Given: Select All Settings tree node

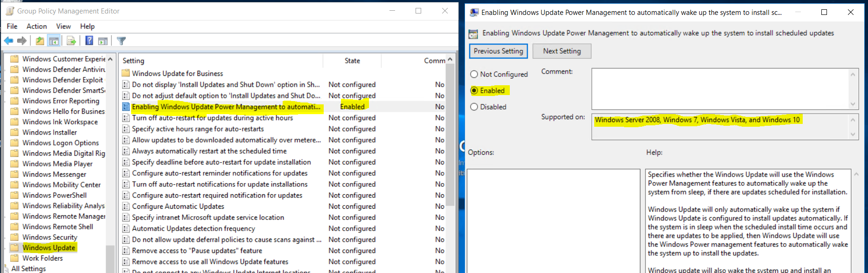Looking at the screenshot, I should pos(28,269).
